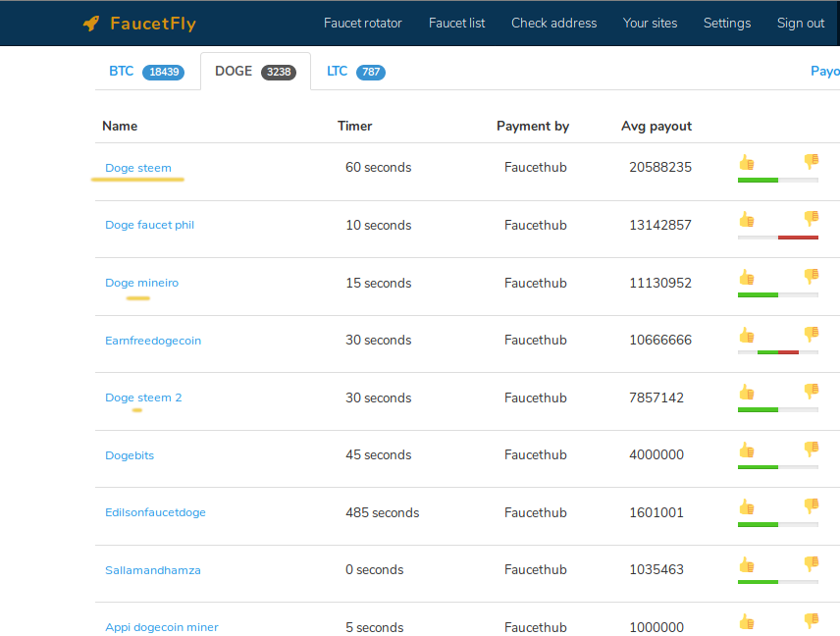Image resolution: width=840 pixels, height=636 pixels.
Task: Upvote Earnfreedogecoin with thumbs up
Action: pyautogui.click(x=747, y=336)
